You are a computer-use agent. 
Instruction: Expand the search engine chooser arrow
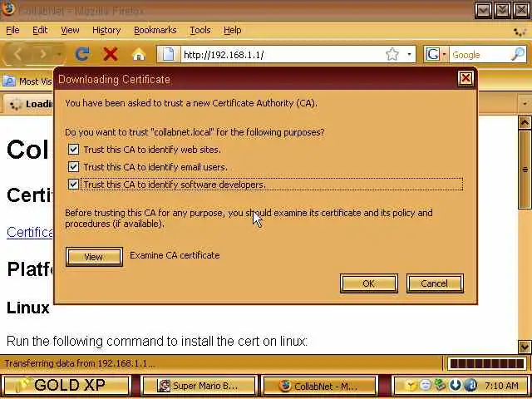[444, 54]
